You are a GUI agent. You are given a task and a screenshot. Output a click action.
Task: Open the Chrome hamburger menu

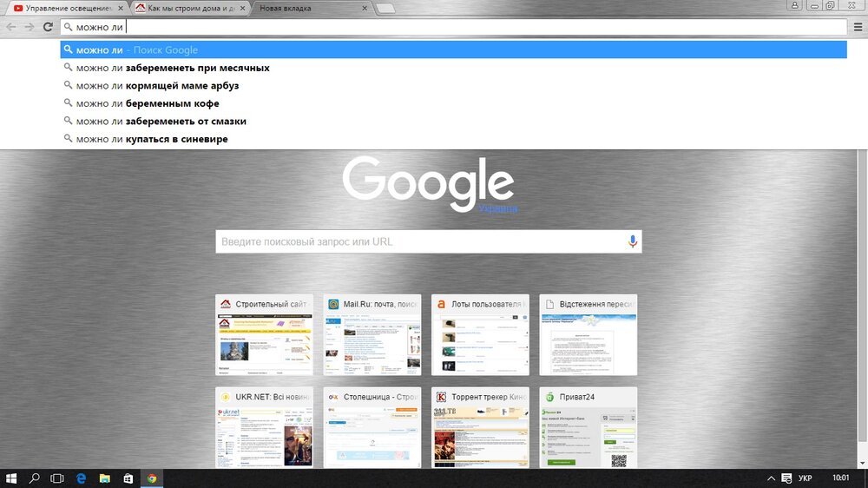tap(858, 27)
